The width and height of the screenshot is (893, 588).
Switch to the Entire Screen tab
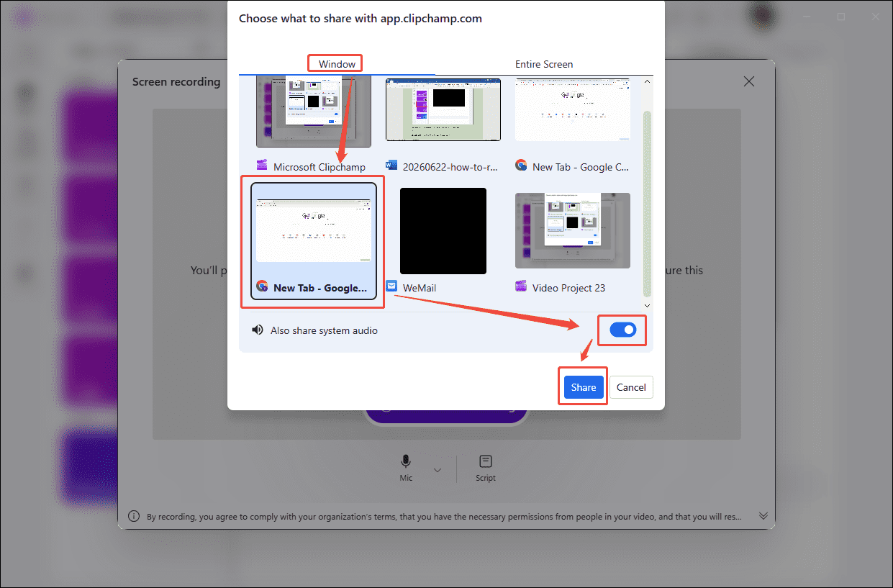pos(544,64)
